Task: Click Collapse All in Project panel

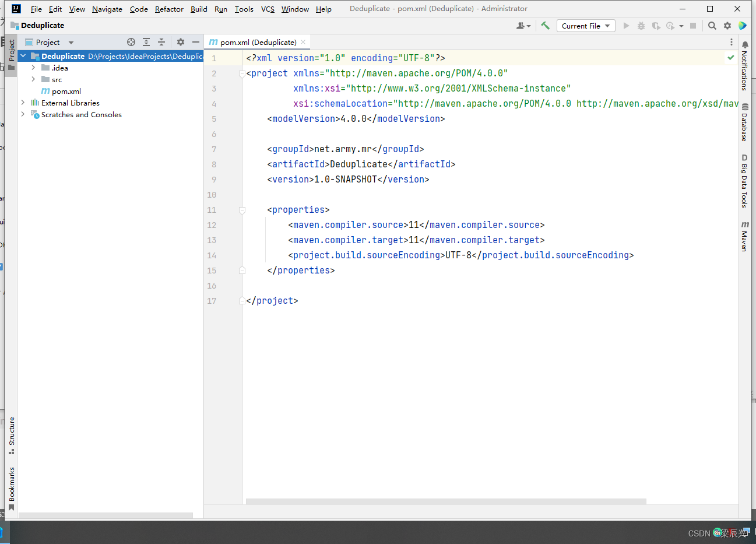Action: coord(161,42)
